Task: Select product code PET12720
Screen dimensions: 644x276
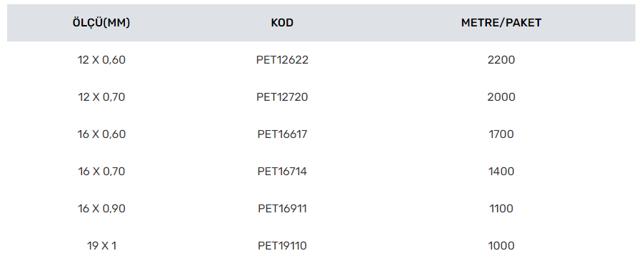Action: coord(282,97)
